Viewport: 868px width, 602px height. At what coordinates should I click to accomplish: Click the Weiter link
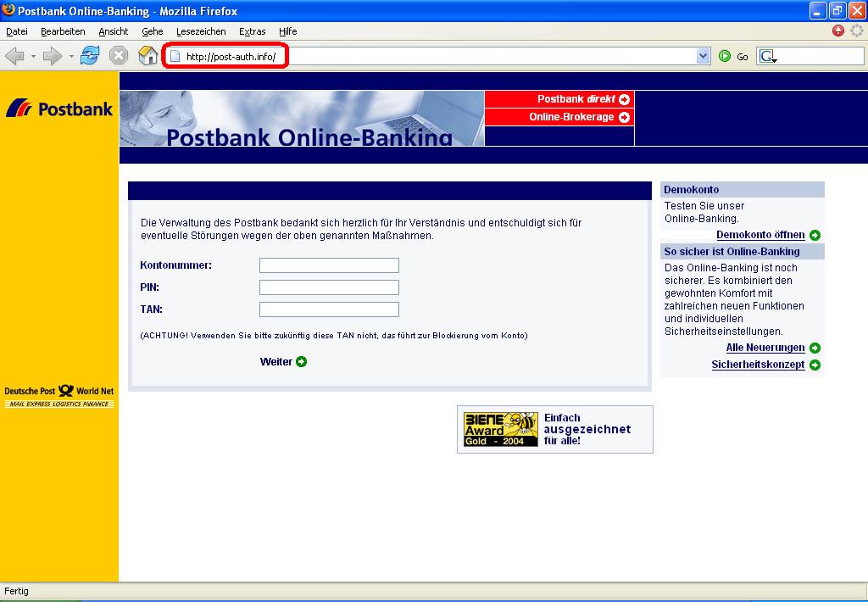[276, 362]
